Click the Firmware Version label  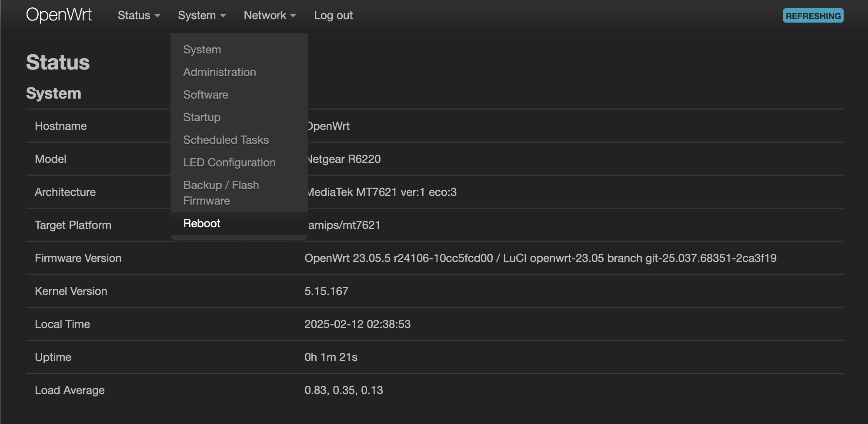[x=78, y=258]
